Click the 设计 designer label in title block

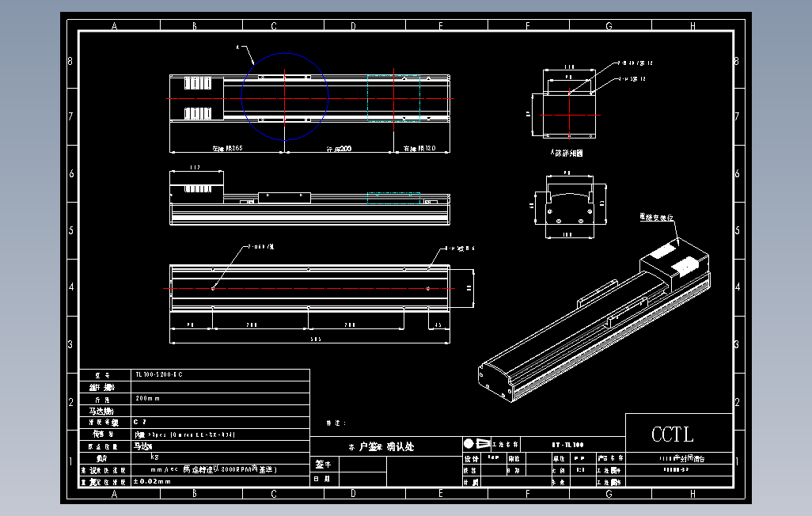[x=471, y=459]
